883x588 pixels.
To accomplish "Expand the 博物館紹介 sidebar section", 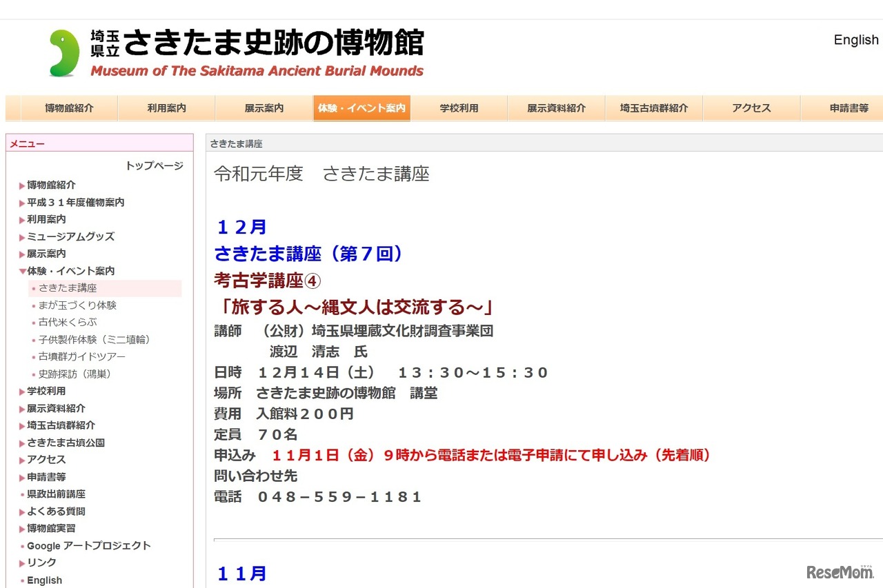I will (x=50, y=185).
